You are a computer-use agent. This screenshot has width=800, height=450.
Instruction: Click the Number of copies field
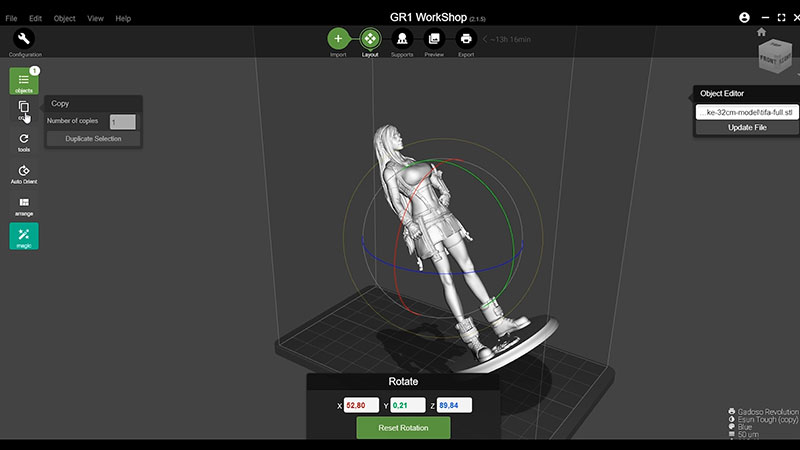tap(122, 122)
